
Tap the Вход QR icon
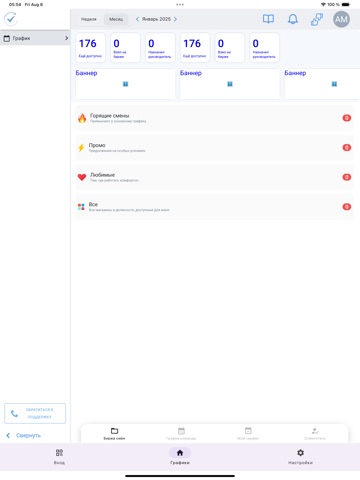click(59, 453)
